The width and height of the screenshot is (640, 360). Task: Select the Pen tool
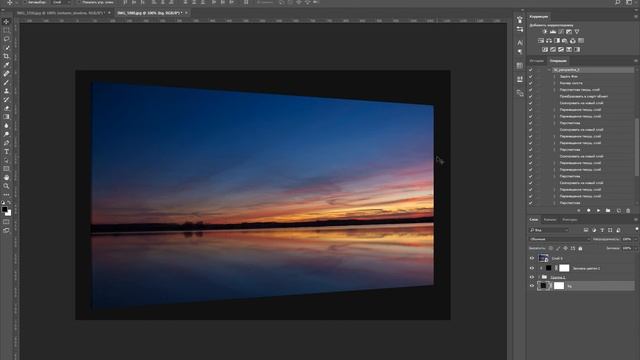coord(6,143)
